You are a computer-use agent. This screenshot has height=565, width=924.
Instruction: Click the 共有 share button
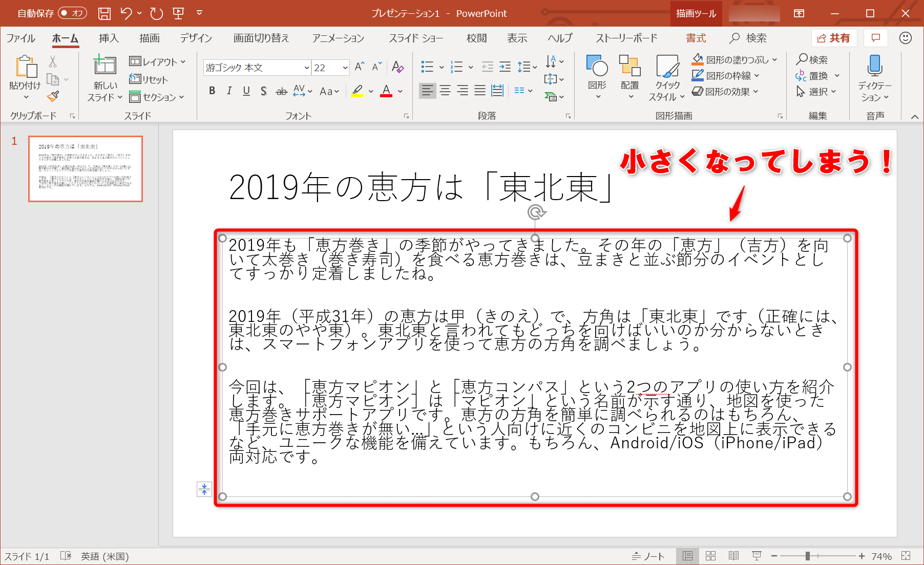[834, 38]
